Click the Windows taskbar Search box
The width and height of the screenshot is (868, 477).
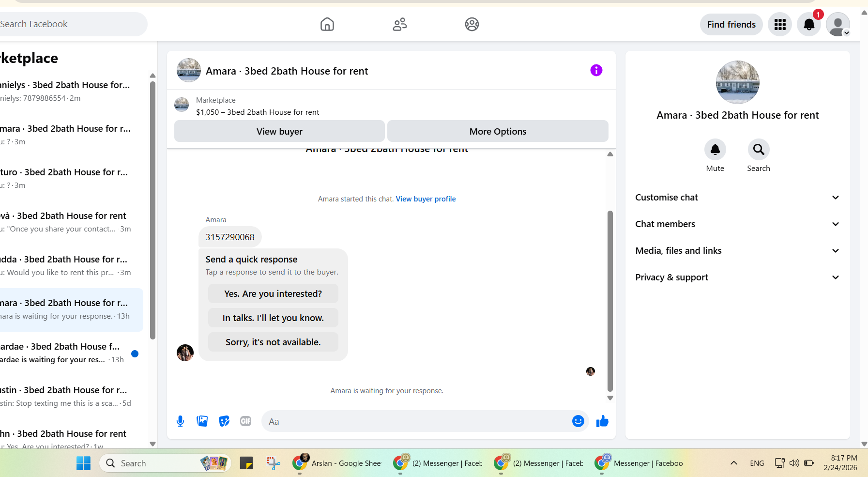165,463
